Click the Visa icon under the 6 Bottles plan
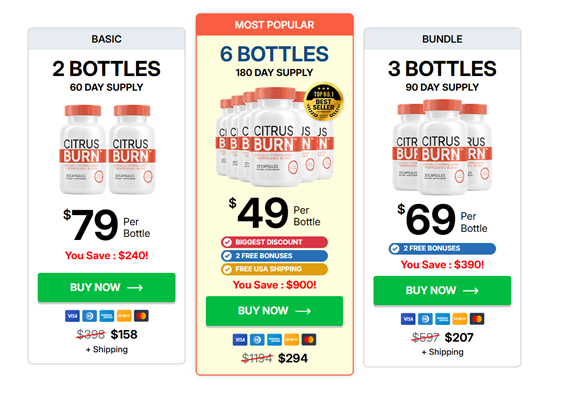Screen dimensions: 567x393 point(240,340)
